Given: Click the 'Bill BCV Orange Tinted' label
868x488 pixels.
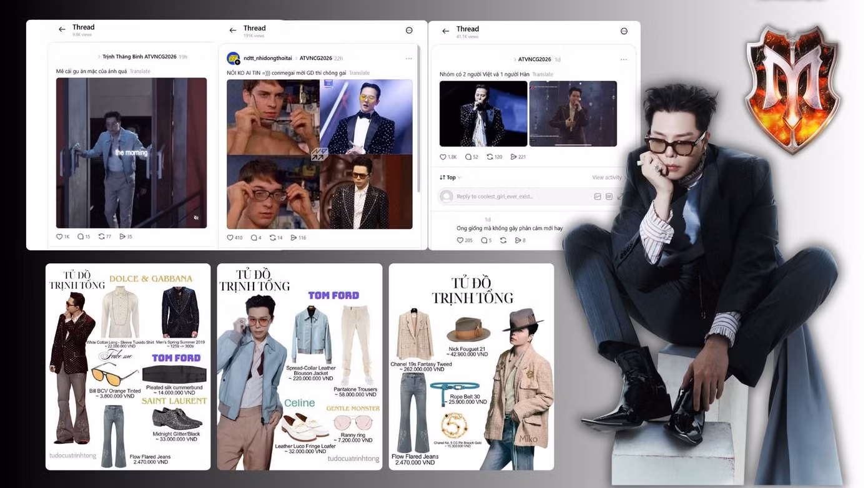Looking at the screenshot, I should [115, 391].
